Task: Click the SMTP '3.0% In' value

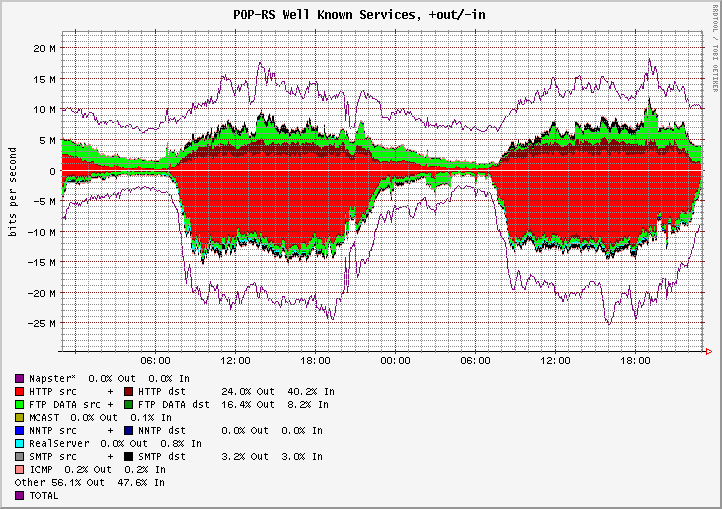Action: [302, 456]
